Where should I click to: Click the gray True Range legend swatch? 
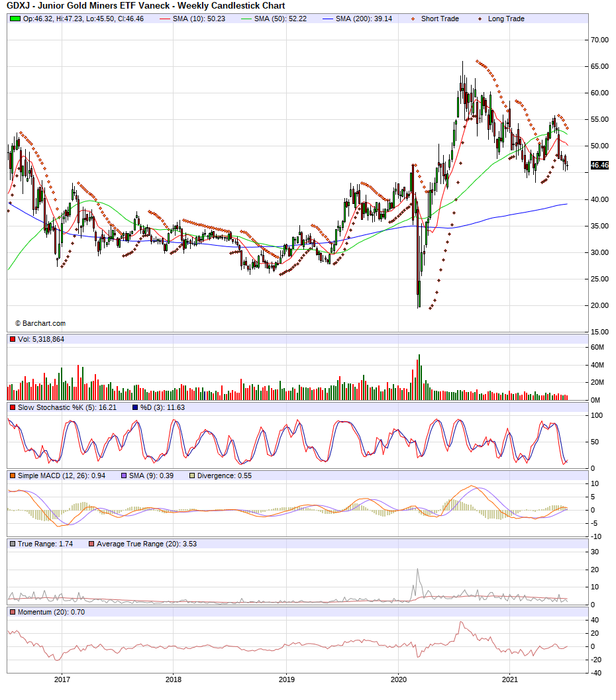(x=13, y=544)
